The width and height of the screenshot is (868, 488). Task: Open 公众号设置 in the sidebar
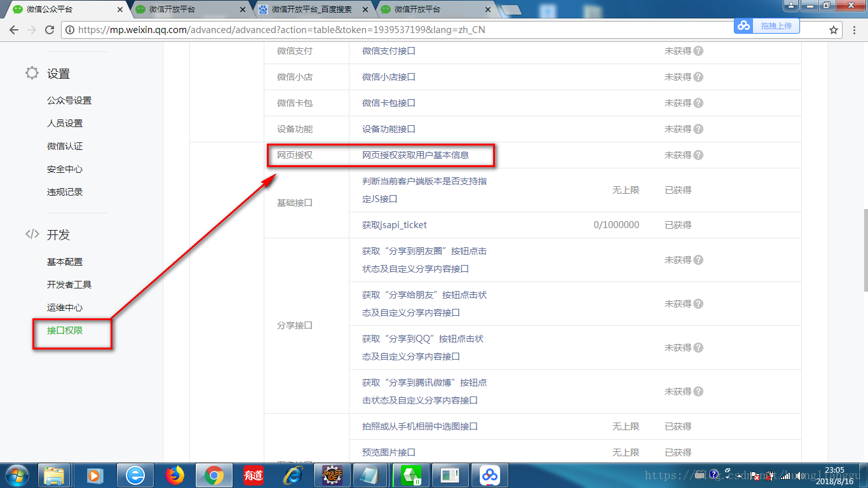click(69, 100)
